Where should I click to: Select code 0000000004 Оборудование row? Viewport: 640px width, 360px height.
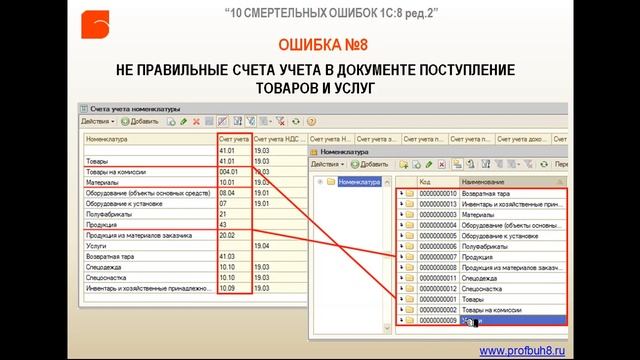482,225
